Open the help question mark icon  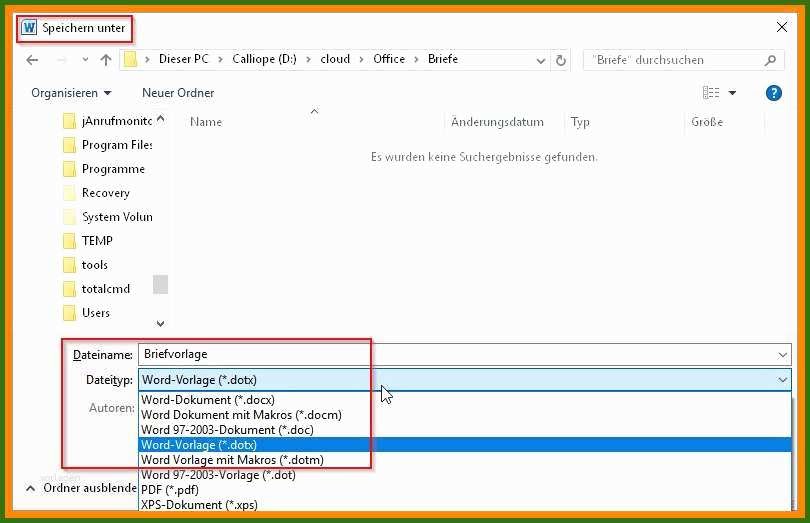point(773,93)
